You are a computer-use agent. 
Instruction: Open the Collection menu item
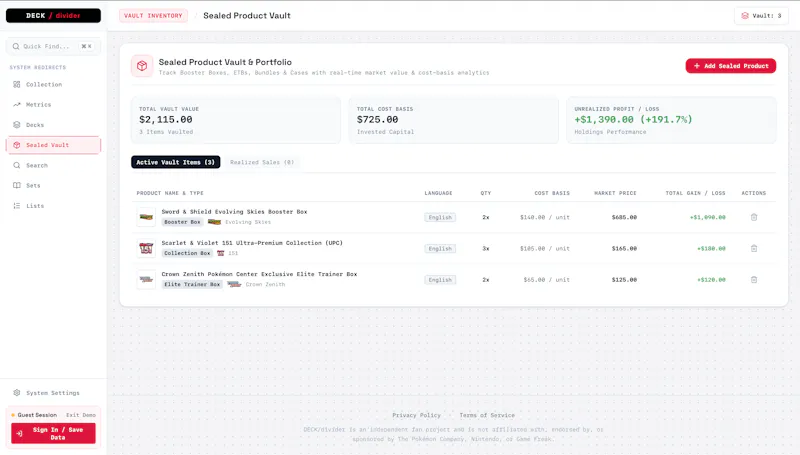pos(53,84)
